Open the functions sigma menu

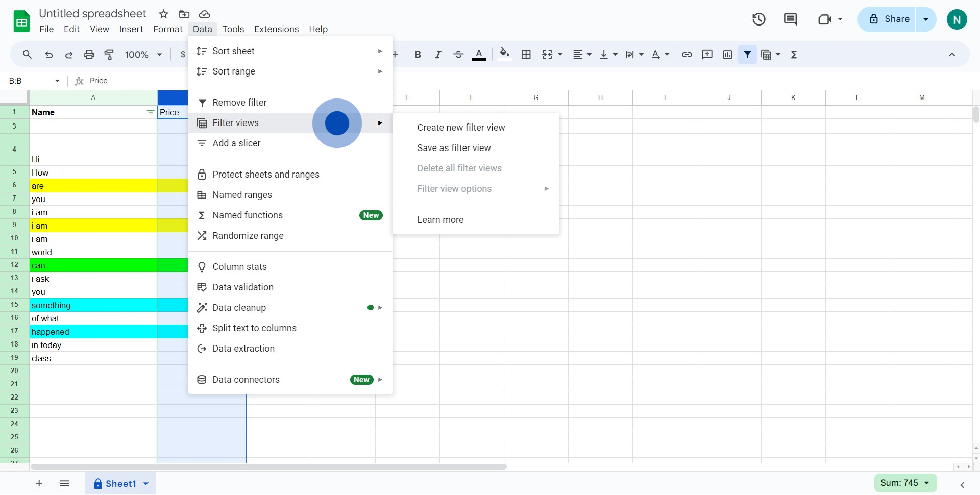794,54
